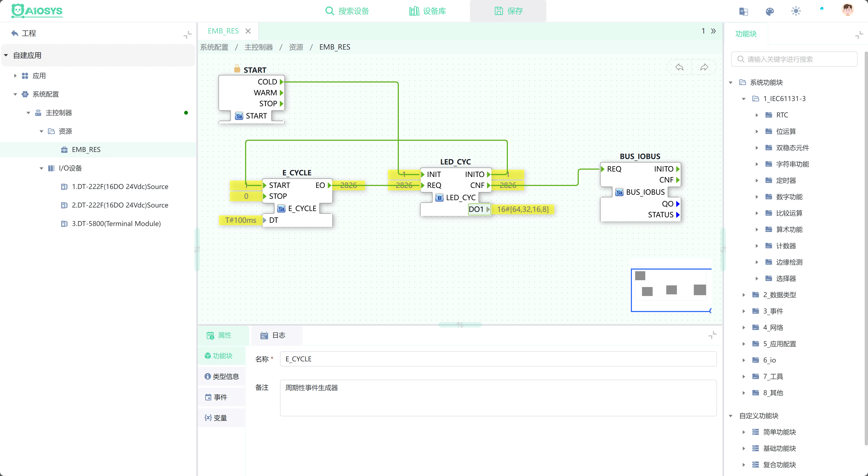Click the minimap overview thumbnail

tap(671, 290)
